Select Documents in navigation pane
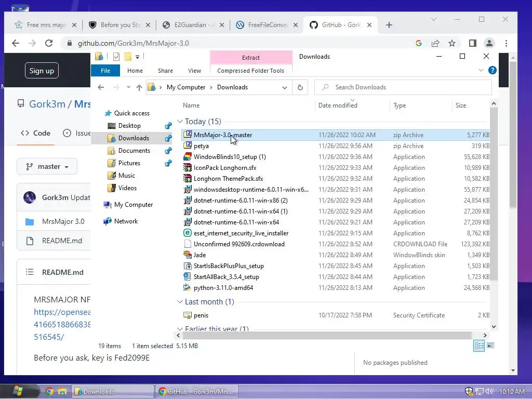Viewport: 532px width, 399px height. pyautogui.click(x=134, y=151)
